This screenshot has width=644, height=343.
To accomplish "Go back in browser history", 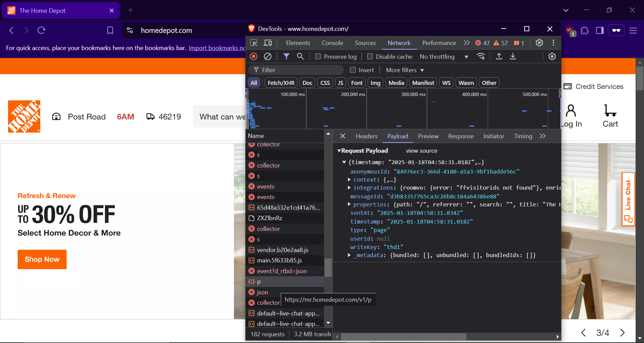I will coord(11,31).
